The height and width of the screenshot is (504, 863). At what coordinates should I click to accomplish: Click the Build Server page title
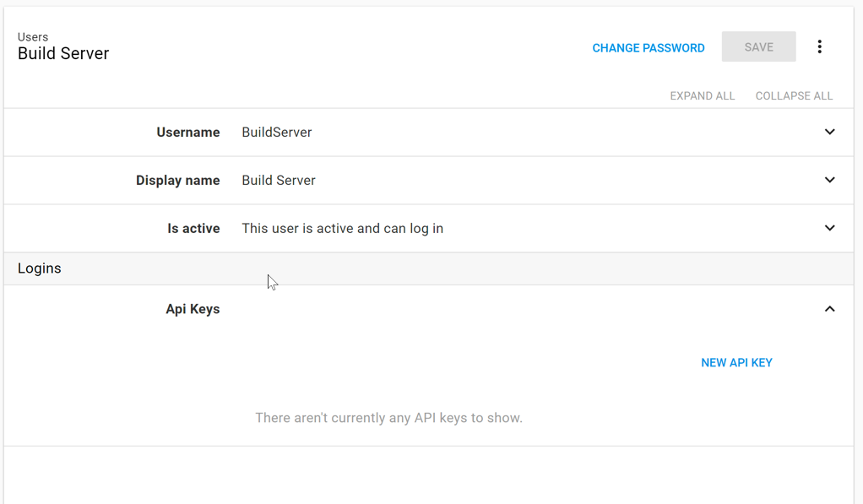[63, 53]
